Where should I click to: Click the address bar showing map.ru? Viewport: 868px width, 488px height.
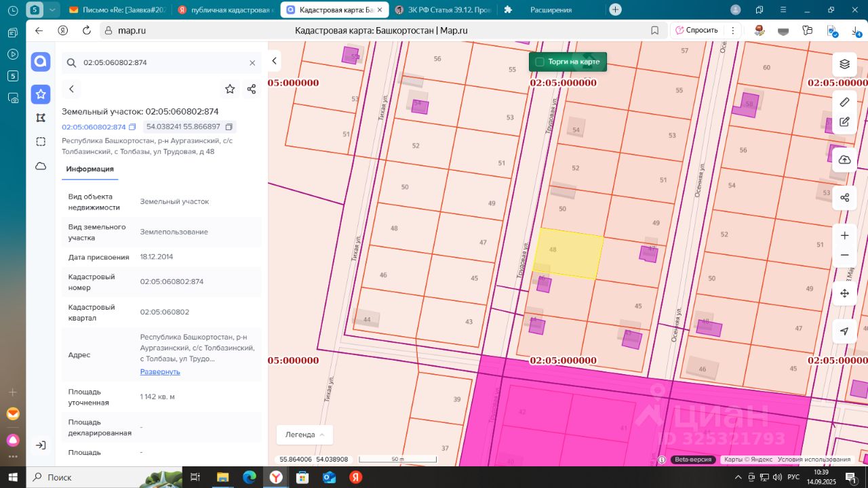pyautogui.click(x=383, y=30)
